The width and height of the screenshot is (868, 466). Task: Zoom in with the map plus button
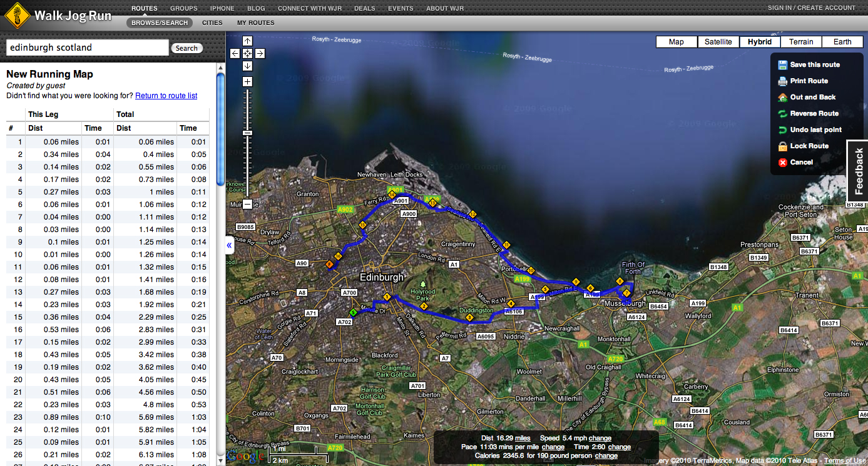(247, 82)
